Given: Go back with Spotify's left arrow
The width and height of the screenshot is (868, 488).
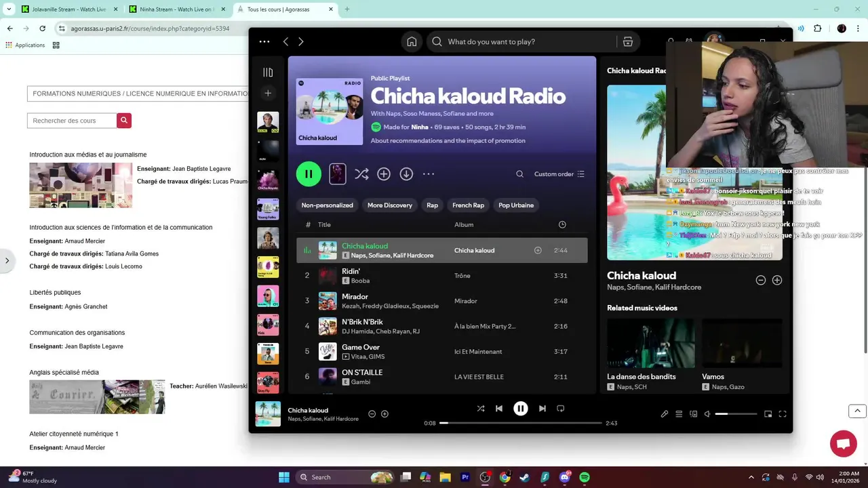Looking at the screenshot, I should (285, 41).
